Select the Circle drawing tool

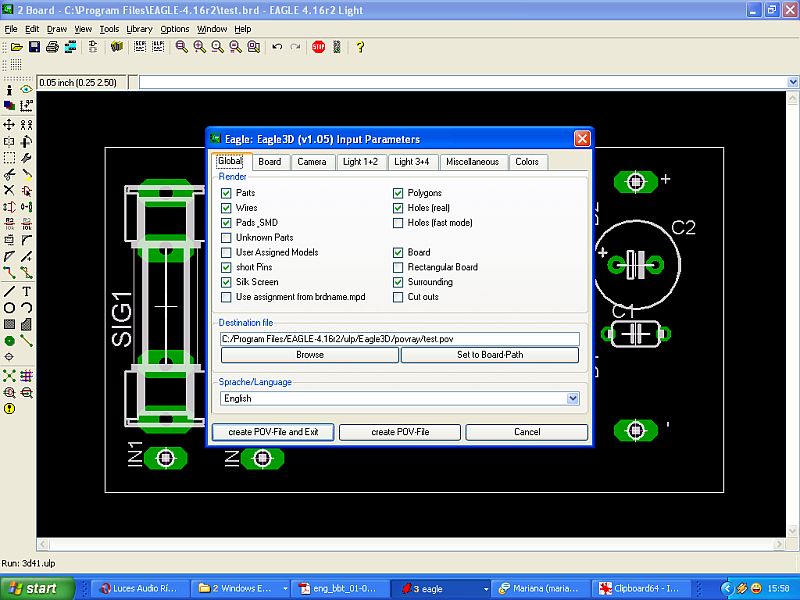tap(9, 308)
